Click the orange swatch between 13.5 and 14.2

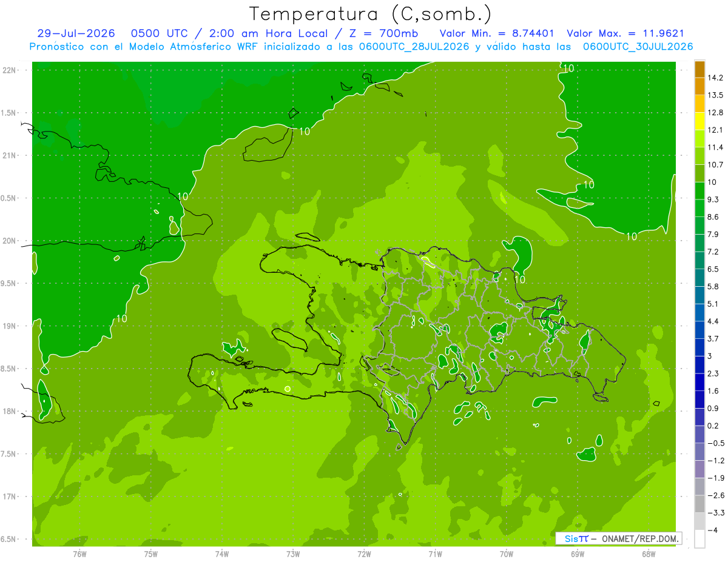point(699,86)
